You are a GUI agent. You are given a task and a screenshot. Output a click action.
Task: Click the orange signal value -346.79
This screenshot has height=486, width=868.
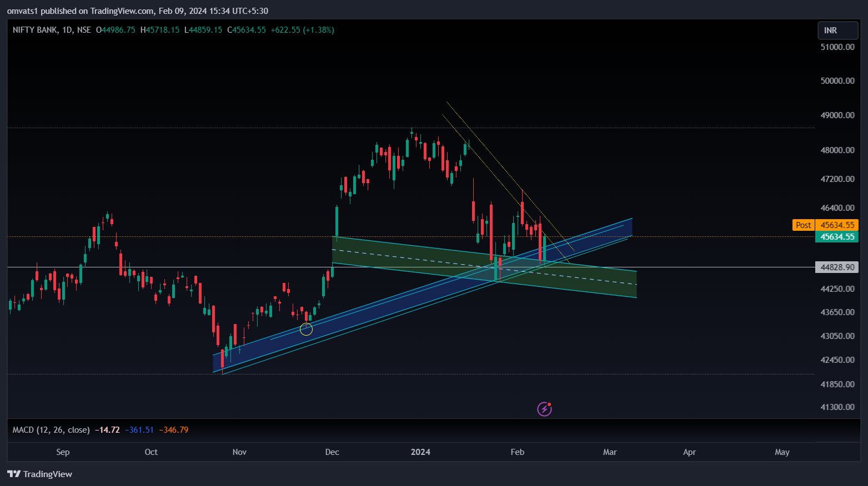tap(174, 430)
